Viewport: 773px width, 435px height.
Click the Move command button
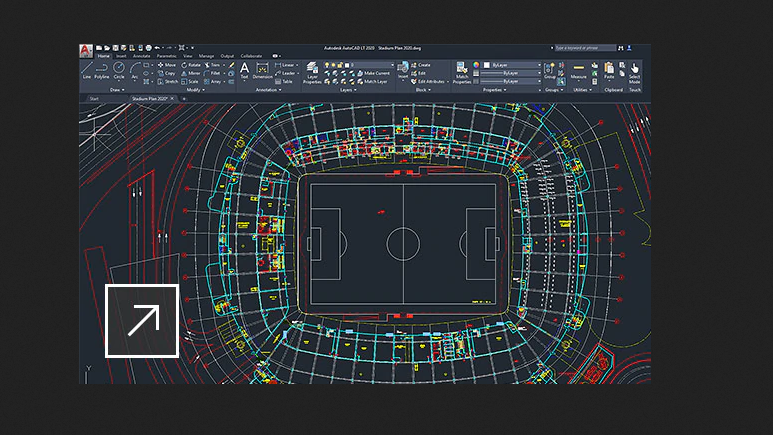[168, 65]
